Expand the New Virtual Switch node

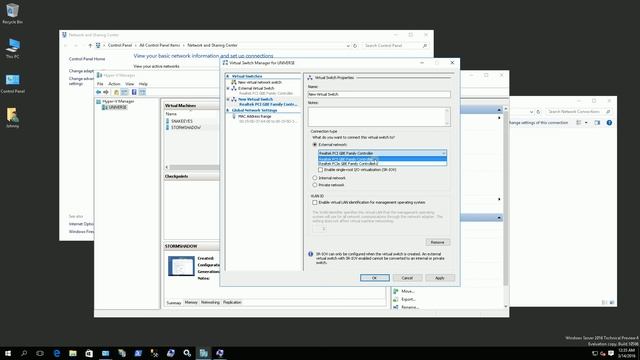coord(228,99)
